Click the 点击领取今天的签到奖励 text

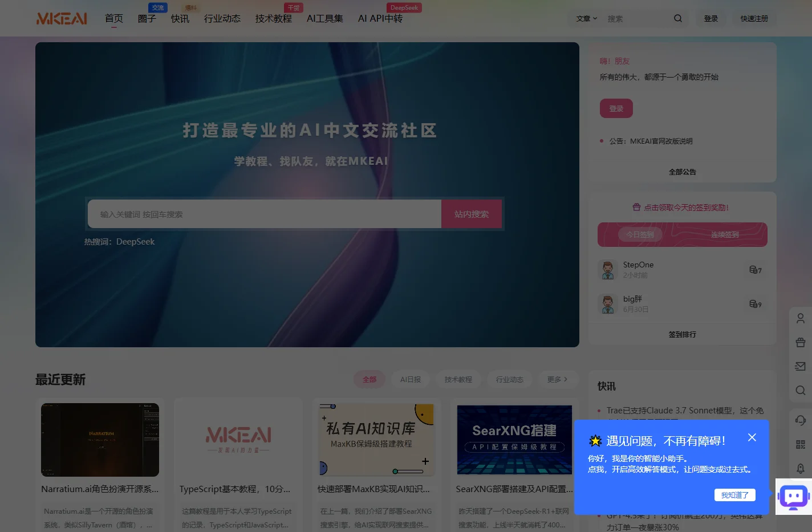pyautogui.click(x=686, y=208)
